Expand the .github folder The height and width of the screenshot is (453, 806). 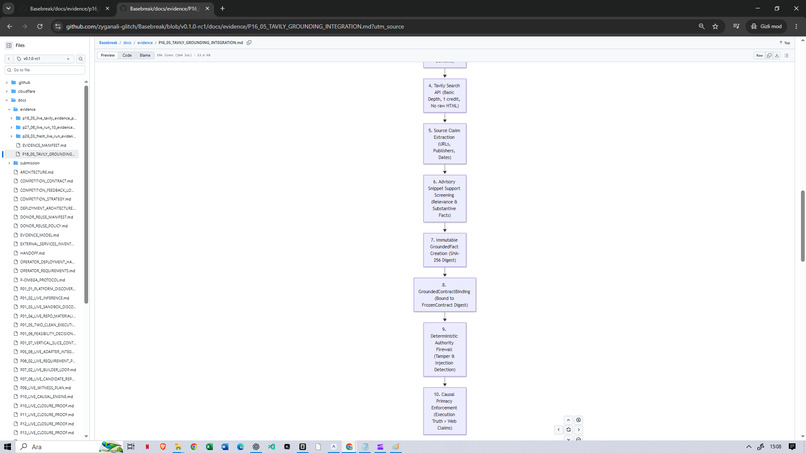coord(7,82)
